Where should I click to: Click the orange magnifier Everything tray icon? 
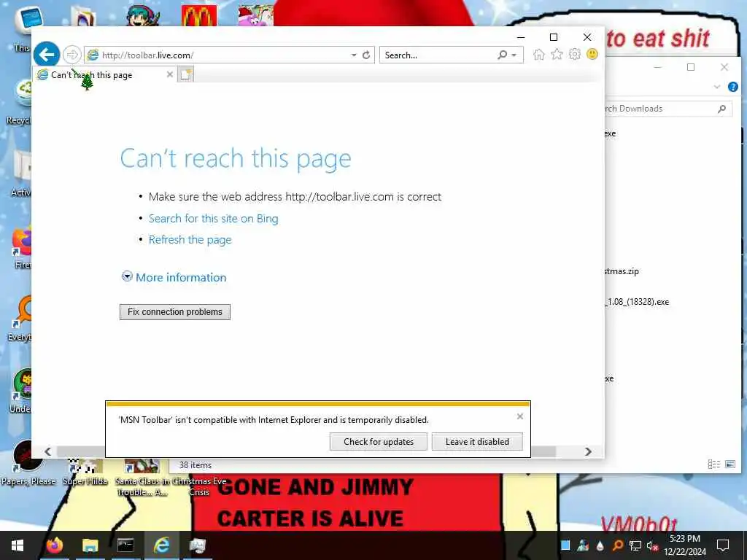click(x=617, y=545)
